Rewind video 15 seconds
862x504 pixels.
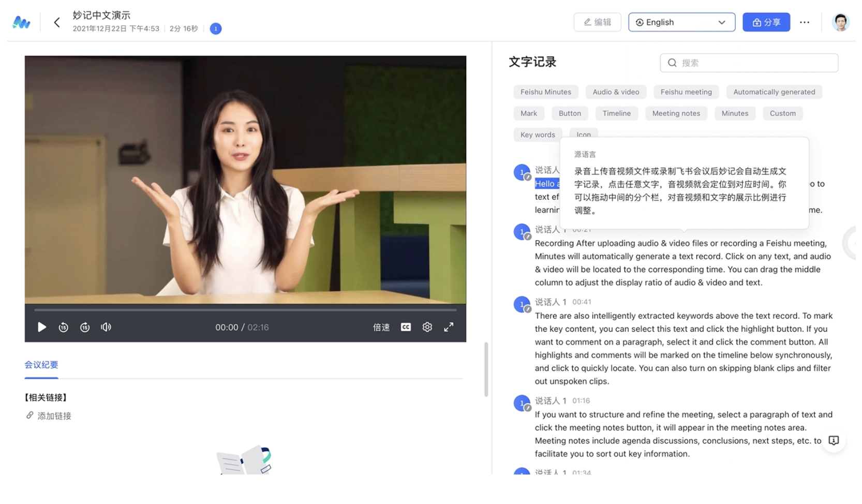[x=63, y=327]
